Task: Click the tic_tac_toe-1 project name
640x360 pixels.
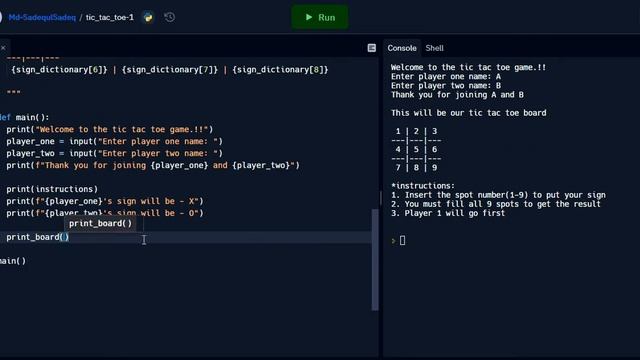Action: click(x=109, y=18)
